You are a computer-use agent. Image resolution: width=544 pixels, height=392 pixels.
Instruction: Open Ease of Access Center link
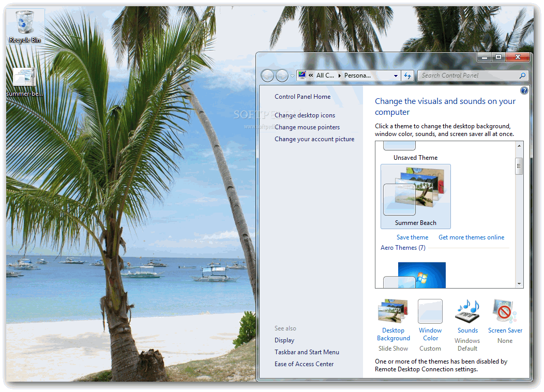pos(304,364)
